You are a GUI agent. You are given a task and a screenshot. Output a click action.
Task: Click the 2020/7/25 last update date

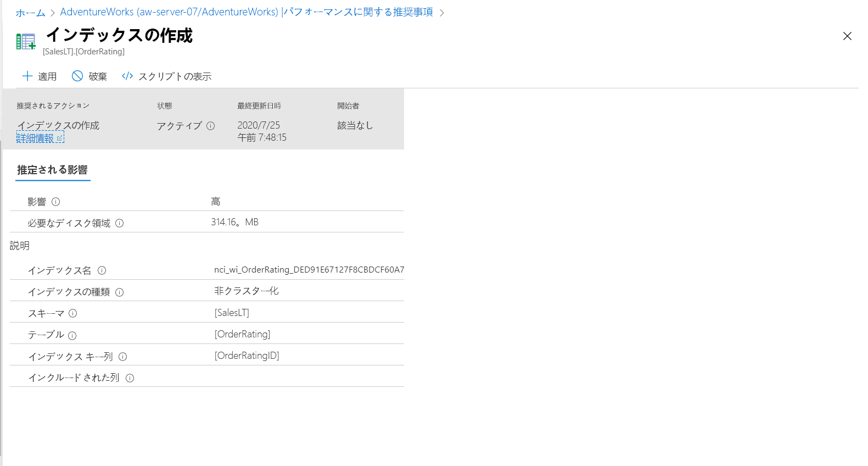pyautogui.click(x=259, y=125)
